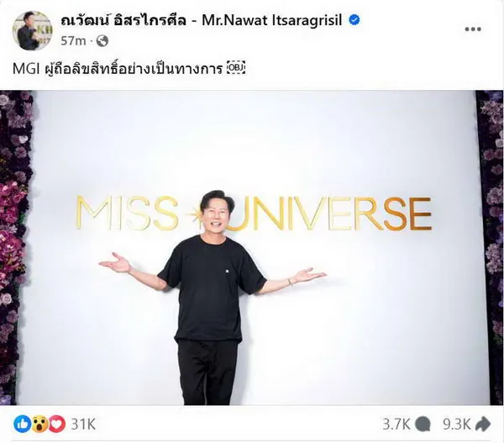Click the MGI Thai caption text

[118, 69]
